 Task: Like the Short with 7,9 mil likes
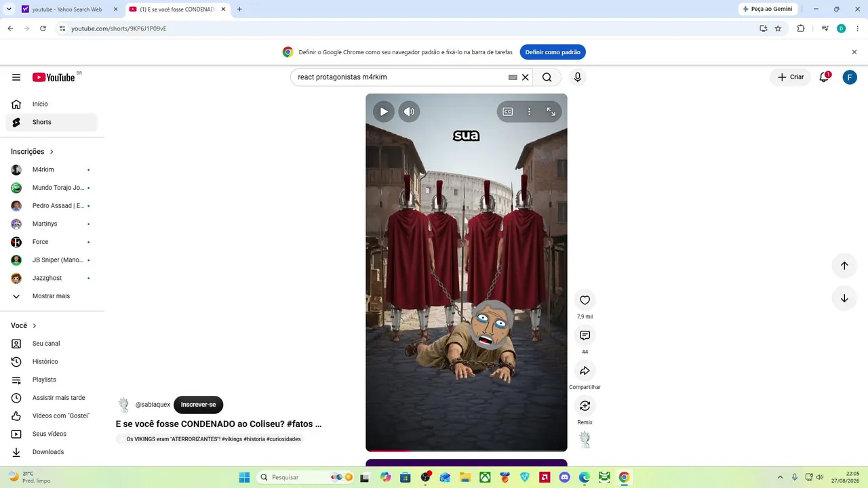(585, 300)
